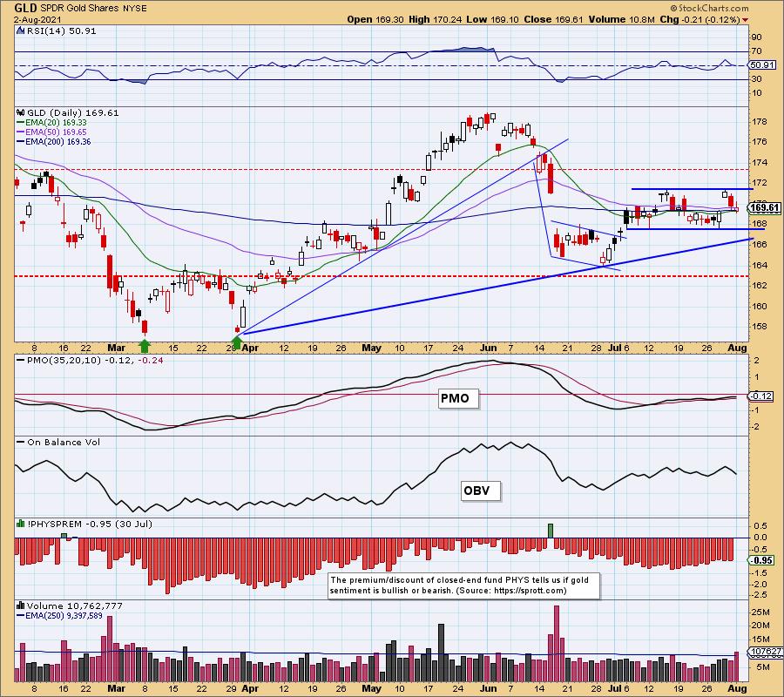Screen dimensions: 784x697
Task: Click the 25M label on the volume axis
Action: coord(760,612)
